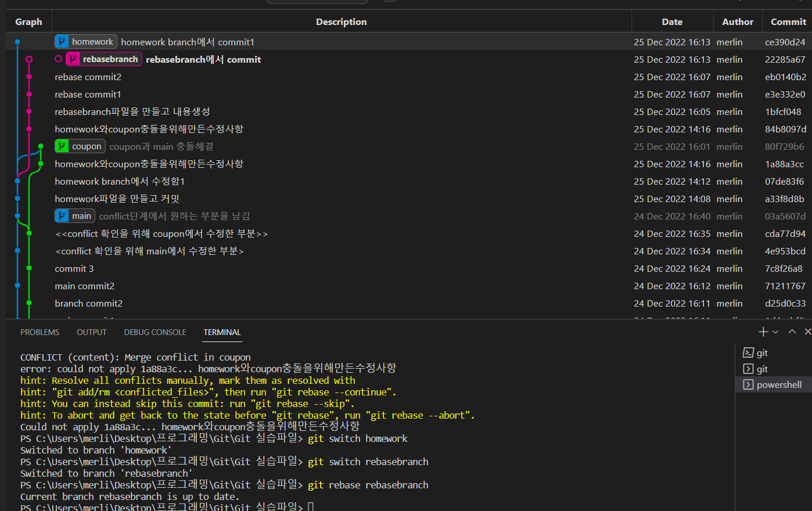The image size is (812, 511).
Task: Click the terminal line "git rebase rebasebranch"
Action: click(368, 485)
